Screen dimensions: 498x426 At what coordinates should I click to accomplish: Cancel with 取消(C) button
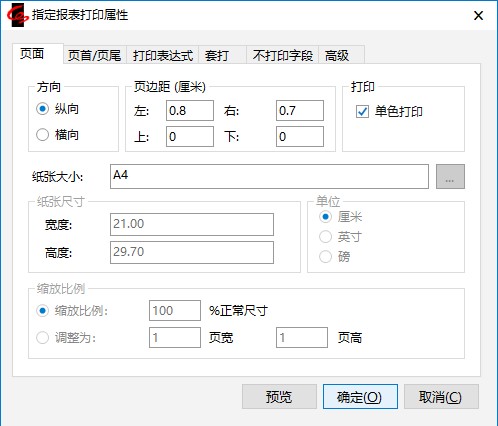(x=441, y=397)
